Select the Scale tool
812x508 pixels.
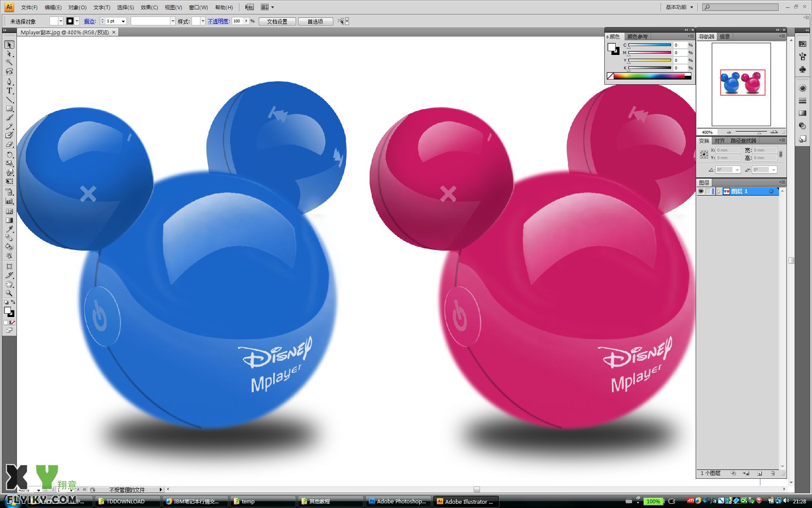(x=9, y=163)
